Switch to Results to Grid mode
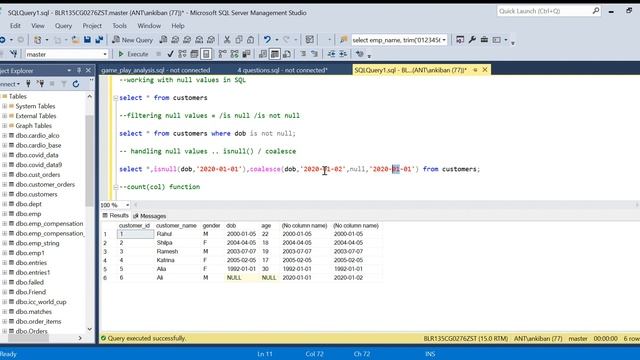640x360 pixels. click(x=275, y=54)
